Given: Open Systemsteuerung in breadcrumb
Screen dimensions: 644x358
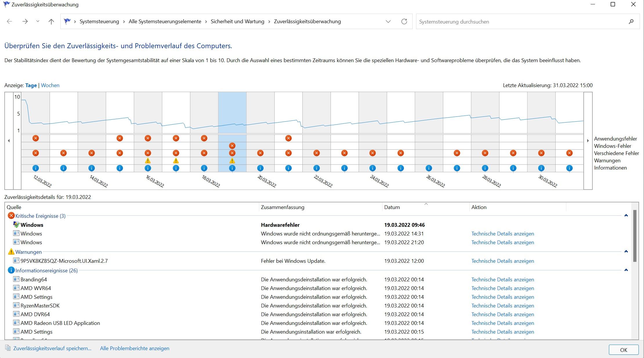Looking at the screenshot, I should pyautogui.click(x=99, y=21).
